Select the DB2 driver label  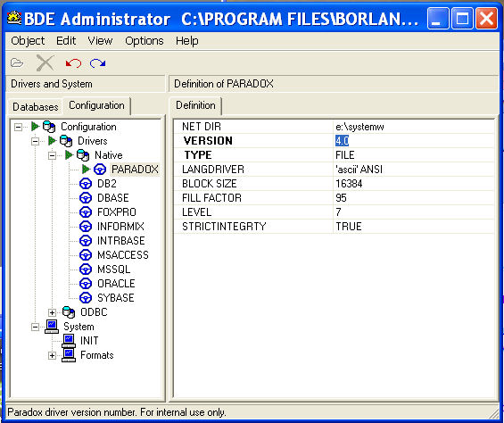107,184
